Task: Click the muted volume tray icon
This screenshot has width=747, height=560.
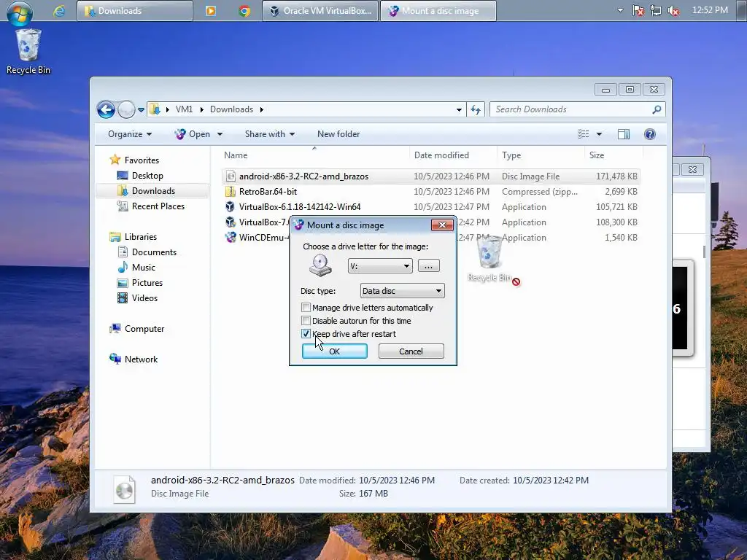Action: (673, 10)
